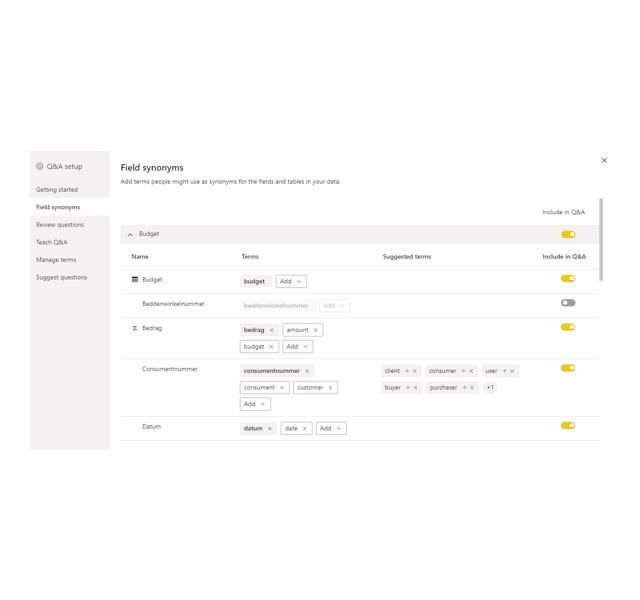Remove the 'consument' synonym

pos(282,387)
